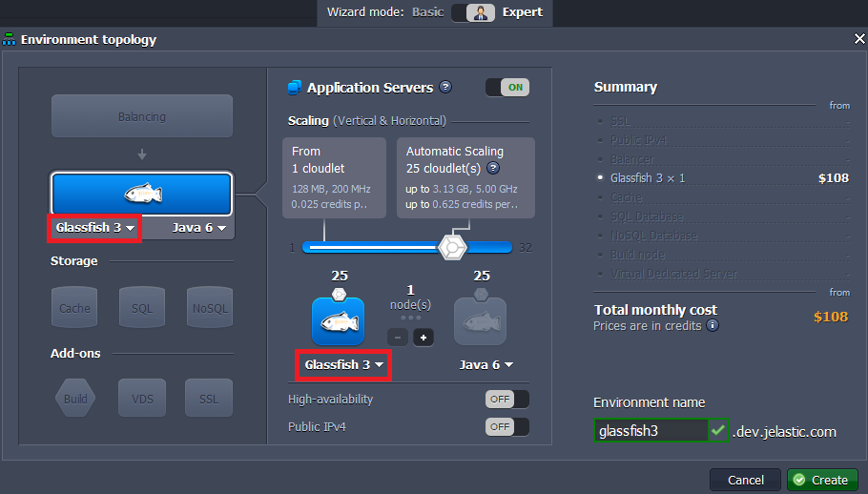Open help icon for Automatic Scaling cloudlets
The width and height of the screenshot is (868, 494).
(493, 168)
